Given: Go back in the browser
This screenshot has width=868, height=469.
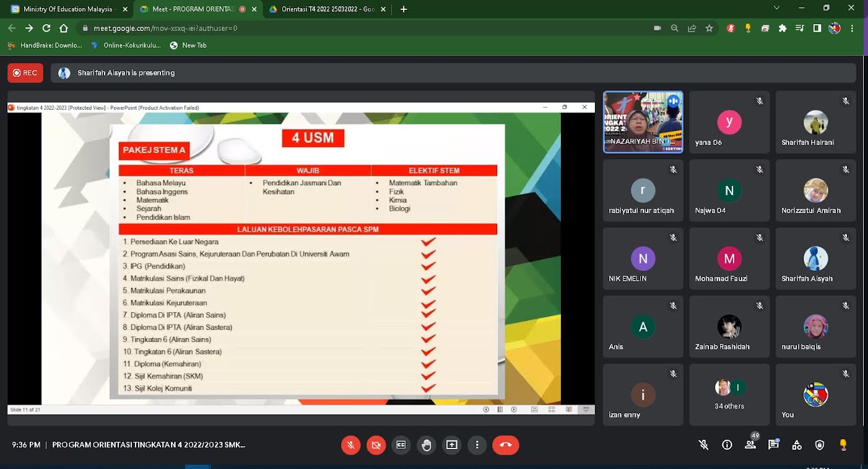Looking at the screenshot, I should (12, 28).
